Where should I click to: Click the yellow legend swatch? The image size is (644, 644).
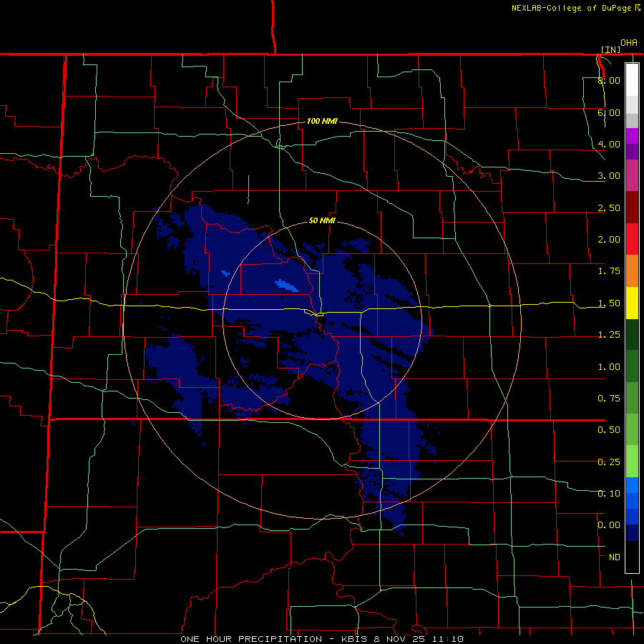(632, 303)
